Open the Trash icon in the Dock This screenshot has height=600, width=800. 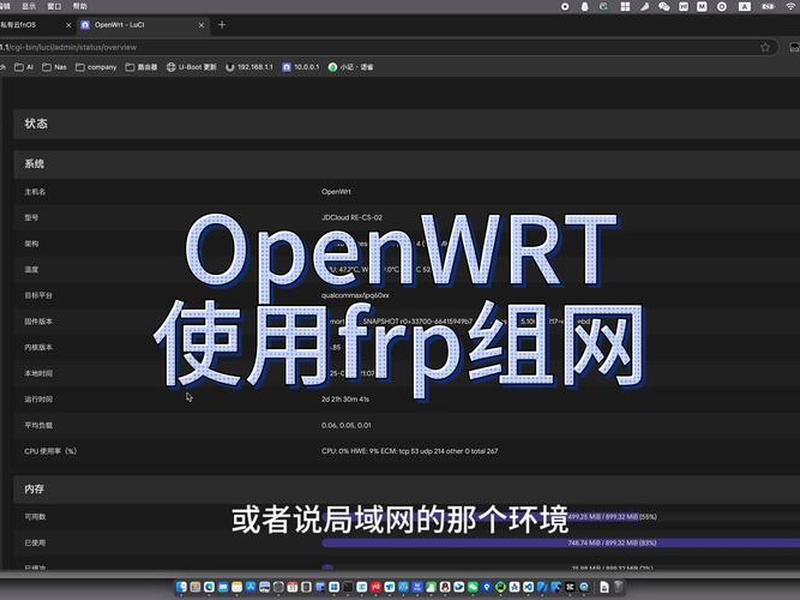tap(618, 587)
